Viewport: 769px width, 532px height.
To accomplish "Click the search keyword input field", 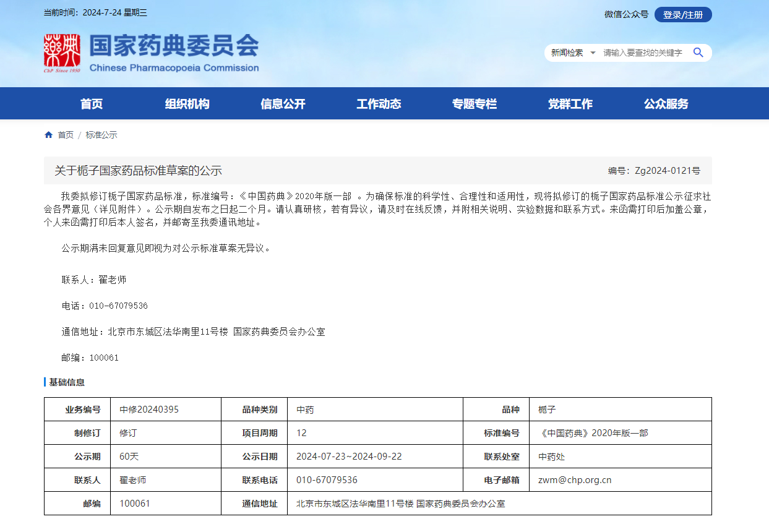I will (643, 53).
